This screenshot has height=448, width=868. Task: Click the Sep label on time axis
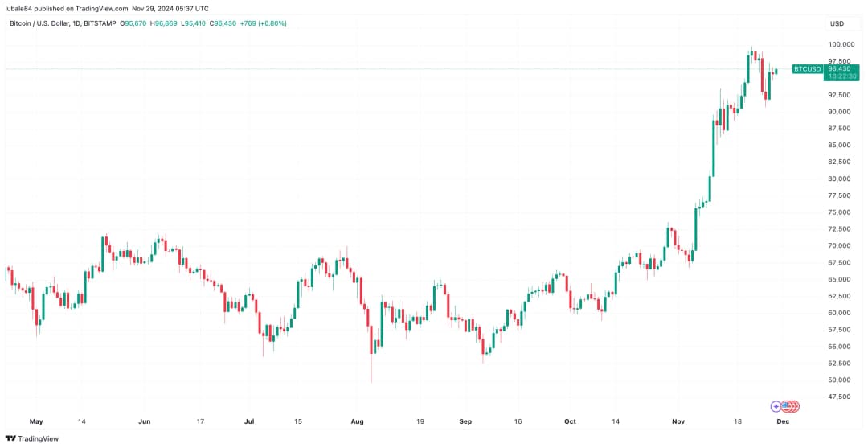(x=464, y=421)
